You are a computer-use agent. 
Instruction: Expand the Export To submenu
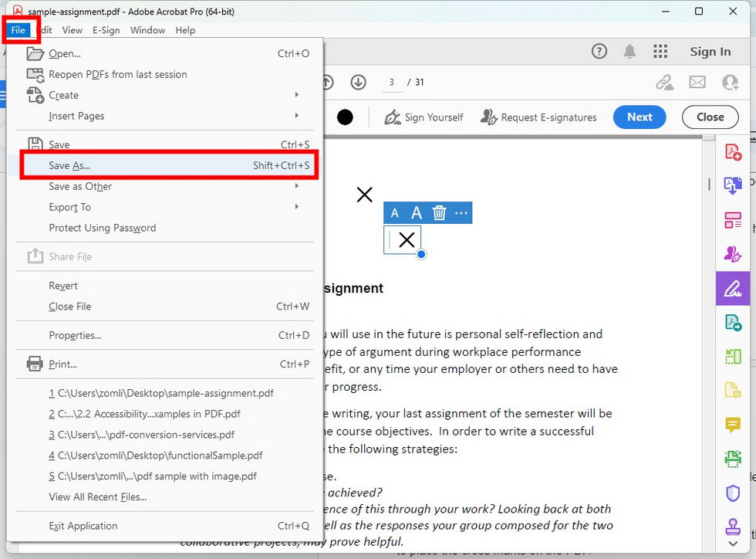pyautogui.click(x=165, y=207)
